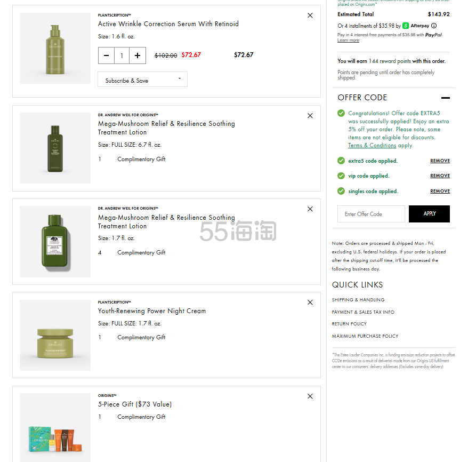Increase serum quantity with plus button
This screenshot has width=476, height=462.
pos(137,55)
